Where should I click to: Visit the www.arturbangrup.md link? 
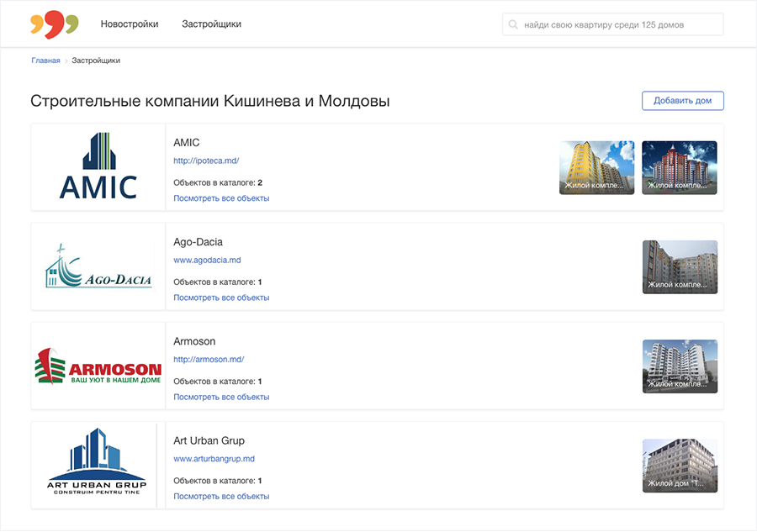[x=214, y=459]
